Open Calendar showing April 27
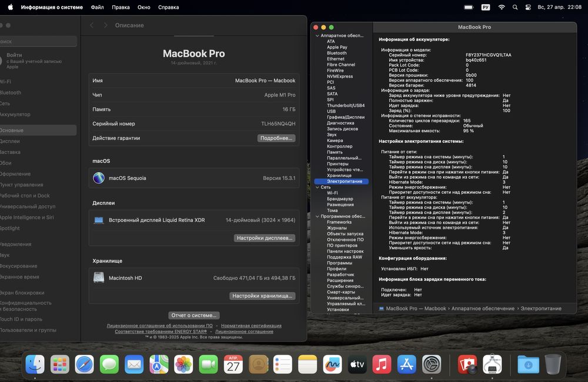Viewport: 588px width, 382px height. coord(233,364)
